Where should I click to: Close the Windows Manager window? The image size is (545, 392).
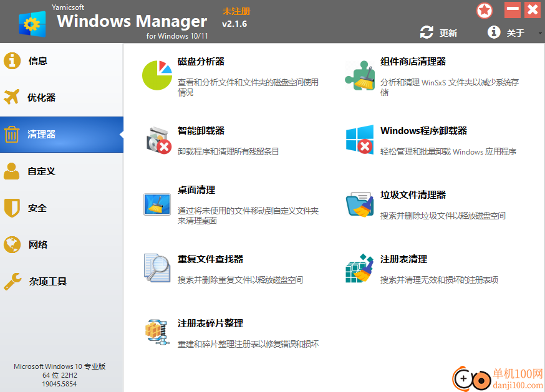(533, 10)
